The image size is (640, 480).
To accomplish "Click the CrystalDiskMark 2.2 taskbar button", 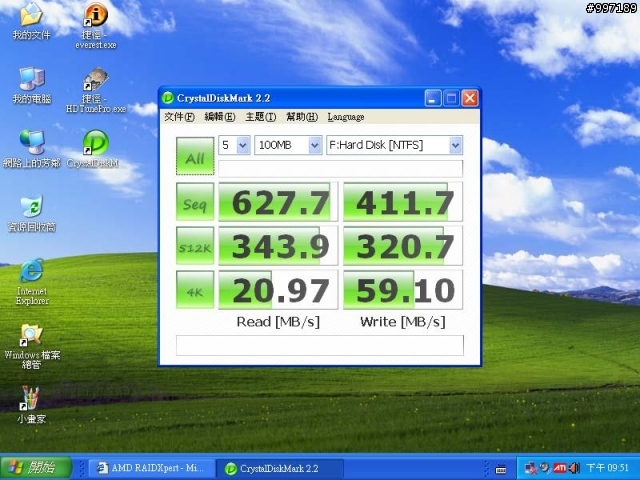I will tap(280, 468).
